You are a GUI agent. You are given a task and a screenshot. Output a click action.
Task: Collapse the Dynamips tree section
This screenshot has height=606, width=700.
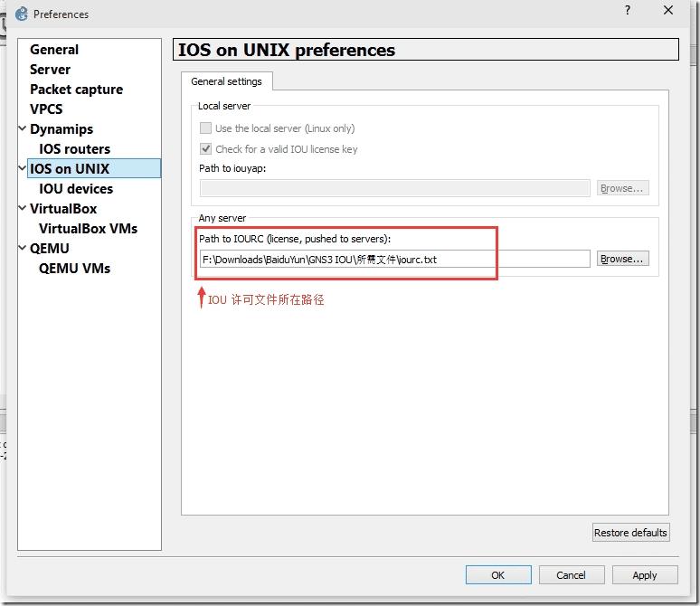click(23, 128)
